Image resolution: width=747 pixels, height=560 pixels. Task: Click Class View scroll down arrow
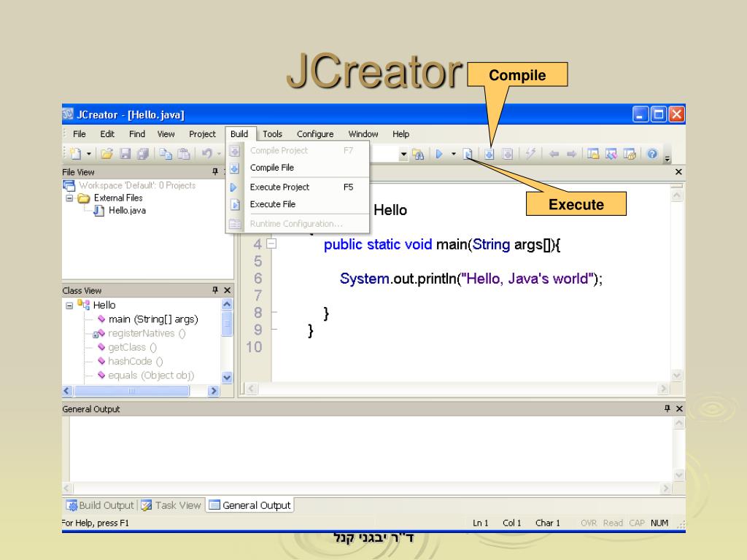click(228, 378)
